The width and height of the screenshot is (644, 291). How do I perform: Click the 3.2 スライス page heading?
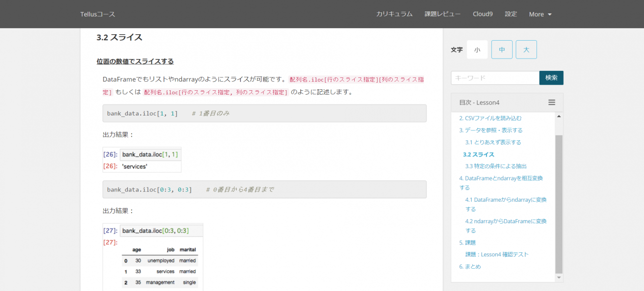(119, 37)
